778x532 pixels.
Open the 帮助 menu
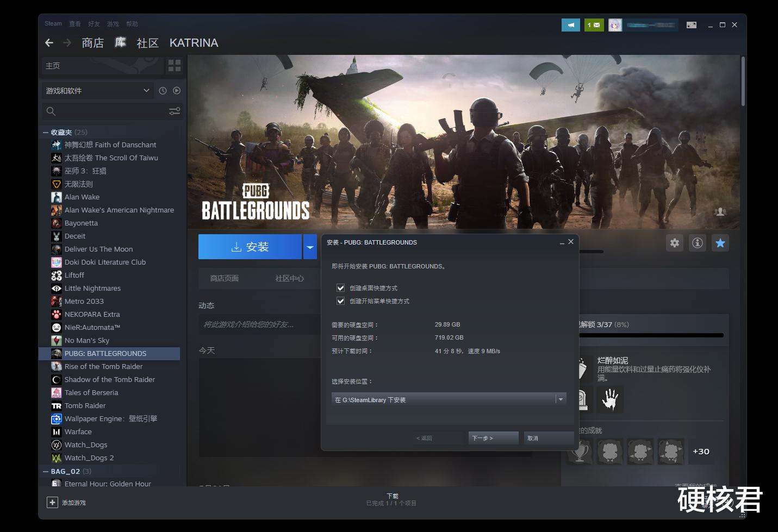pos(132,24)
